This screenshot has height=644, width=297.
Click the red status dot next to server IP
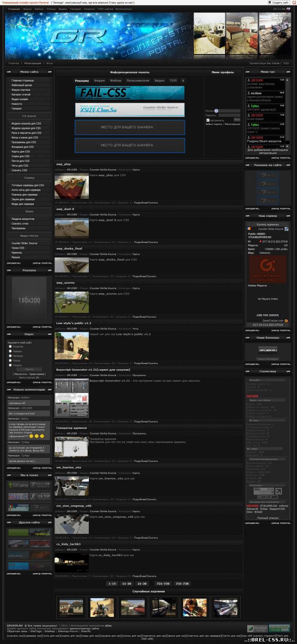261,241
